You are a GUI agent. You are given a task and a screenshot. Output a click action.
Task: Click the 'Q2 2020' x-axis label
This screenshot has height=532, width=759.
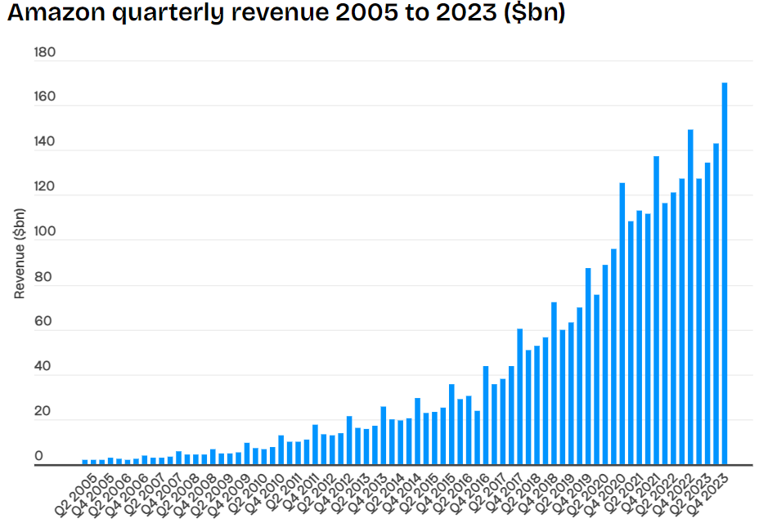588,496
